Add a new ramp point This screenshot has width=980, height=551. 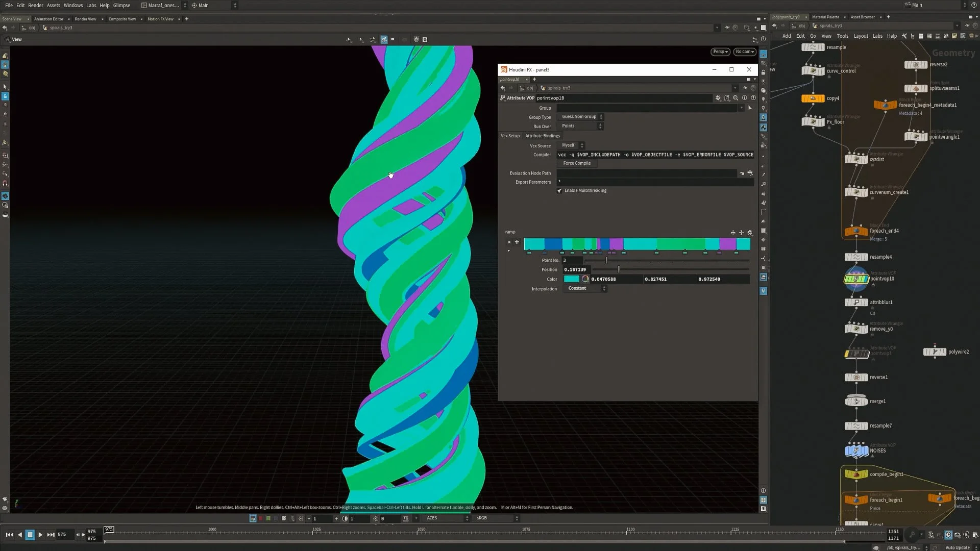tap(517, 242)
